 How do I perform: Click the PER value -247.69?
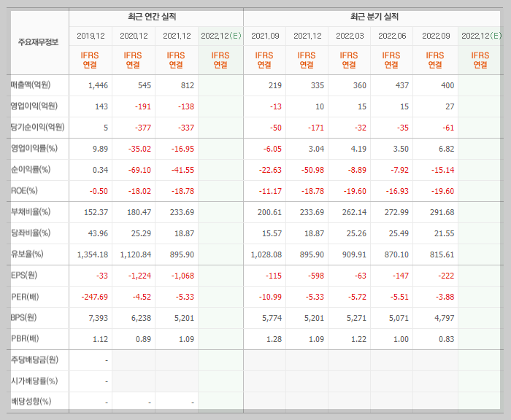[94, 297]
